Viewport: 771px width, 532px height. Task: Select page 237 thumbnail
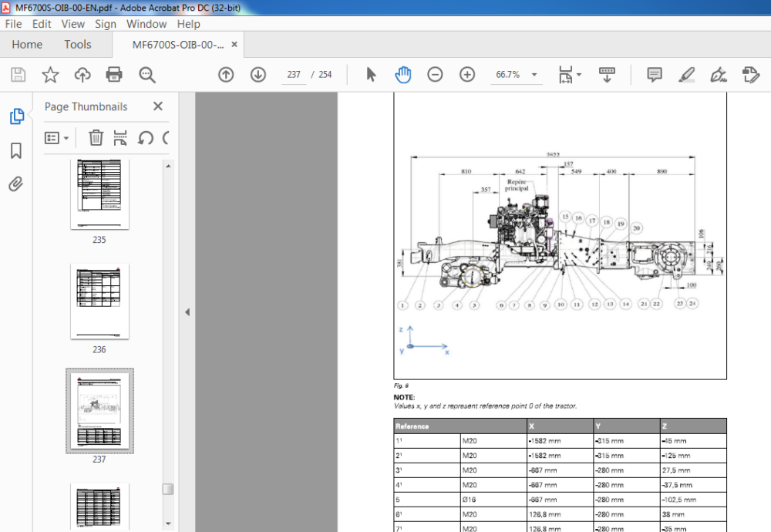99,411
